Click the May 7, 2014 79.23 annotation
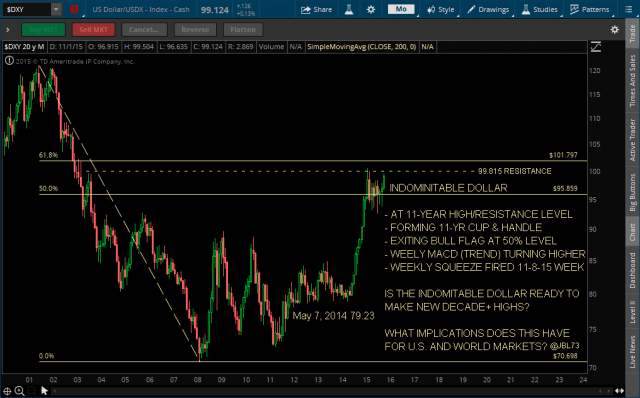The image size is (640, 398). (x=333, y=316)
